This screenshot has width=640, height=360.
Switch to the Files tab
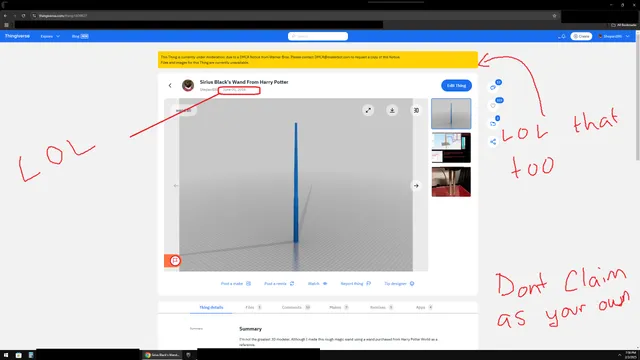coord(253,307)
